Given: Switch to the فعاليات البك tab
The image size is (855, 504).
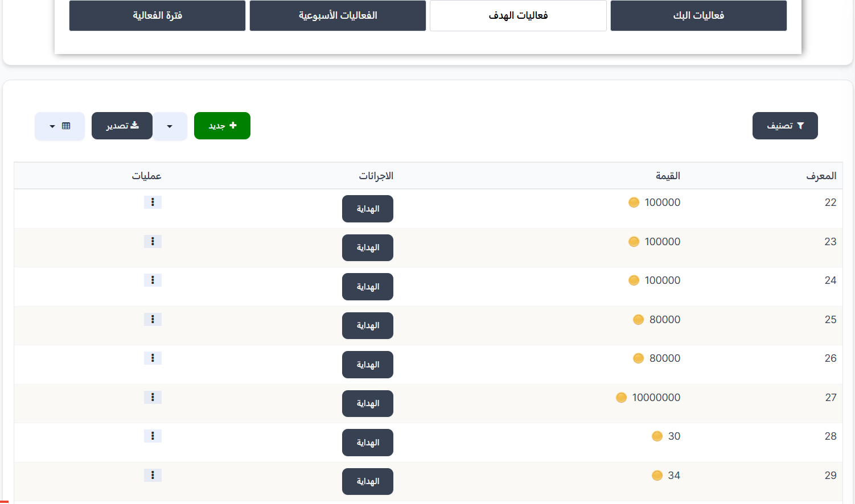Looking at the screenshot, I should [698, 15].
